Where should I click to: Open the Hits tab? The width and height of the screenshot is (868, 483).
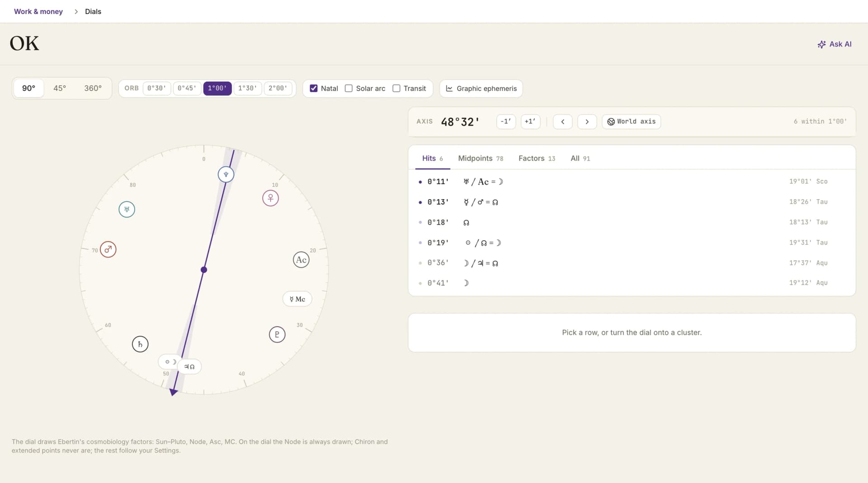click(433, 158)
